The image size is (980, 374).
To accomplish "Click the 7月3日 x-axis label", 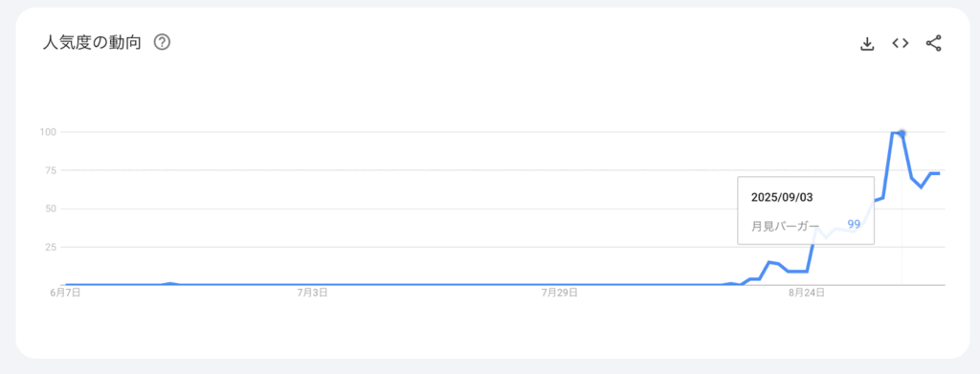I will tap(313, 292).
